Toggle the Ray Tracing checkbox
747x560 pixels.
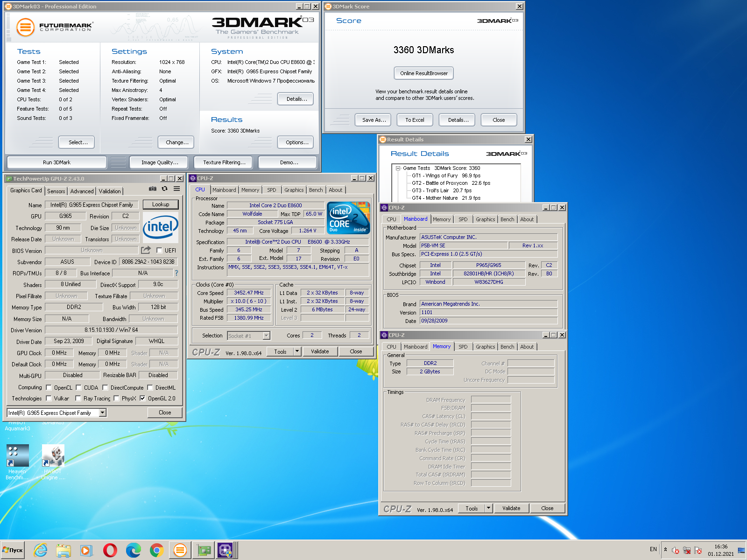[78, 399]
